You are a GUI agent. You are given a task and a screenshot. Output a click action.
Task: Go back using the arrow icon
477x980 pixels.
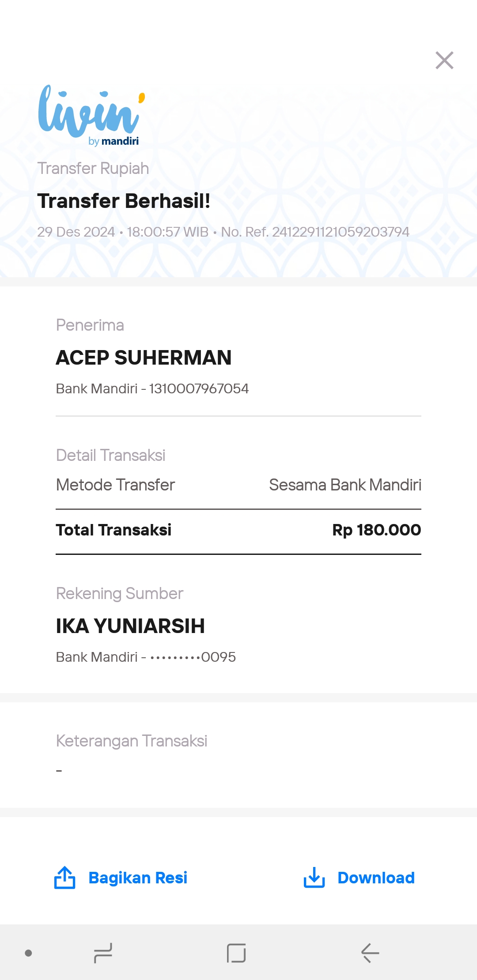tap(370, 953)
